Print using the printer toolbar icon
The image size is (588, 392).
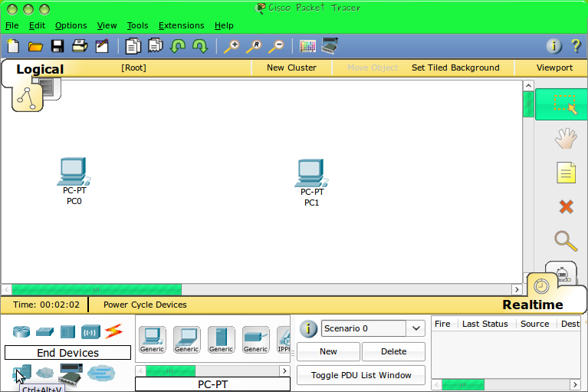click(80, 46)
